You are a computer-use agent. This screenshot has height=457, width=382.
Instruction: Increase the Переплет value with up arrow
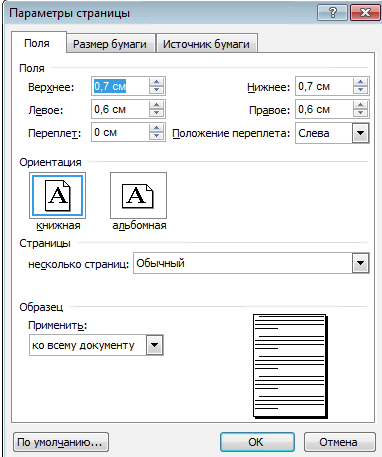click(156, 128)
